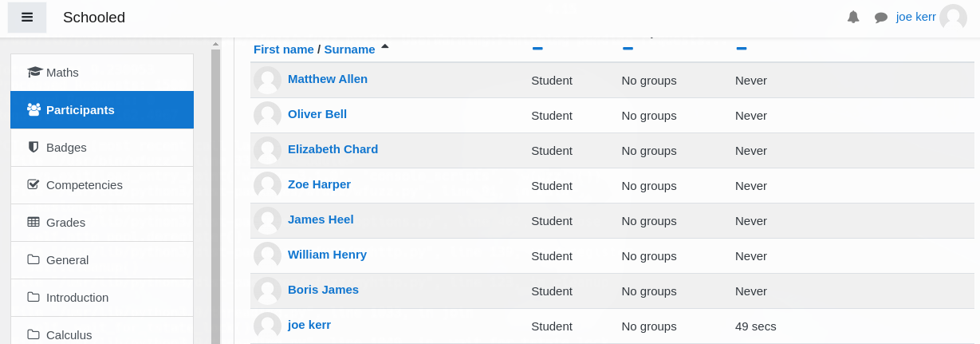Click joe kerr's avatar in the header
This screenshot has width=980, height=344.
(953, 18)
